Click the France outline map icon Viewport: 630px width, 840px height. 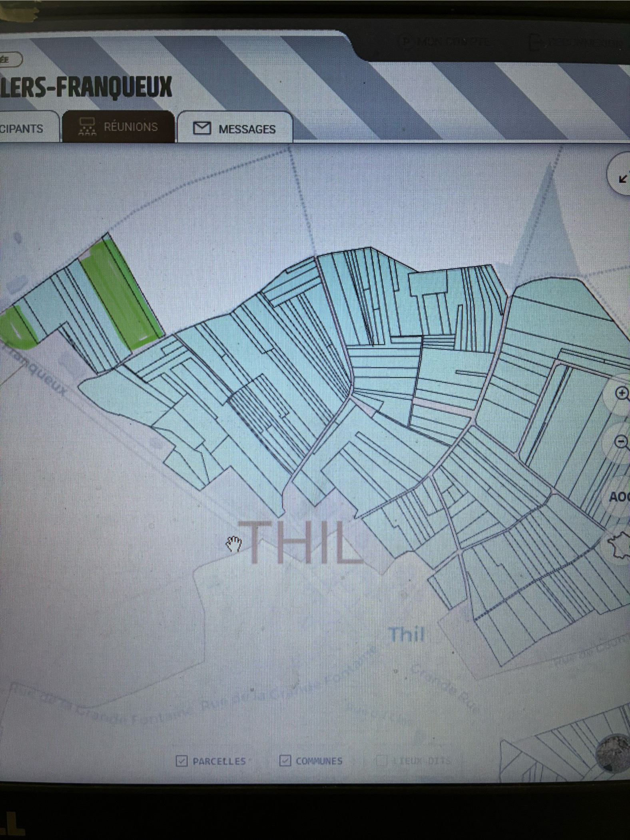[x=618, y=545]
